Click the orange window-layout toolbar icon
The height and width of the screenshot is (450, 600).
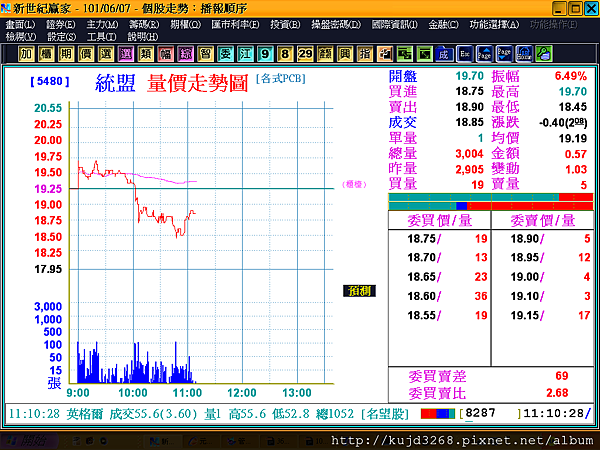[x=385, y=54]
